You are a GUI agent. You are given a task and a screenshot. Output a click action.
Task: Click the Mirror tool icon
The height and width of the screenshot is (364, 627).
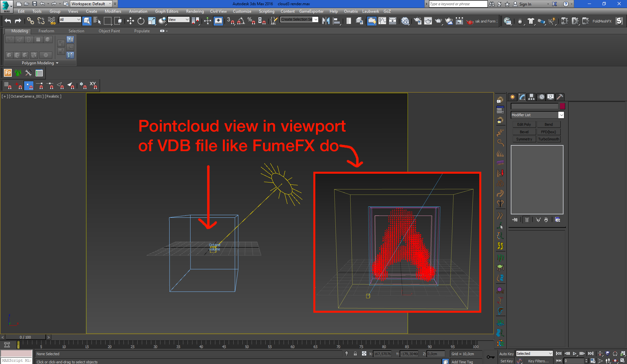point(326,21)
